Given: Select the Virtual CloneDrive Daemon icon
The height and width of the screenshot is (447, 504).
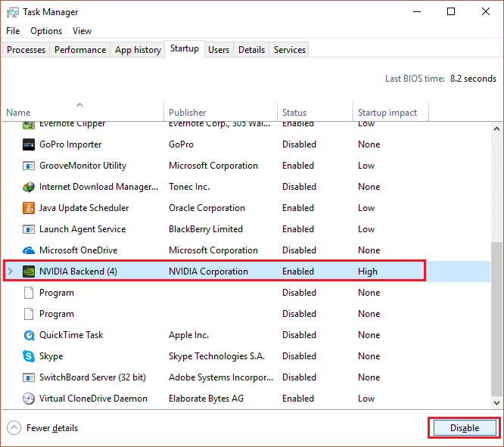Looking at the screenshot, I should [x=29, y=399].
